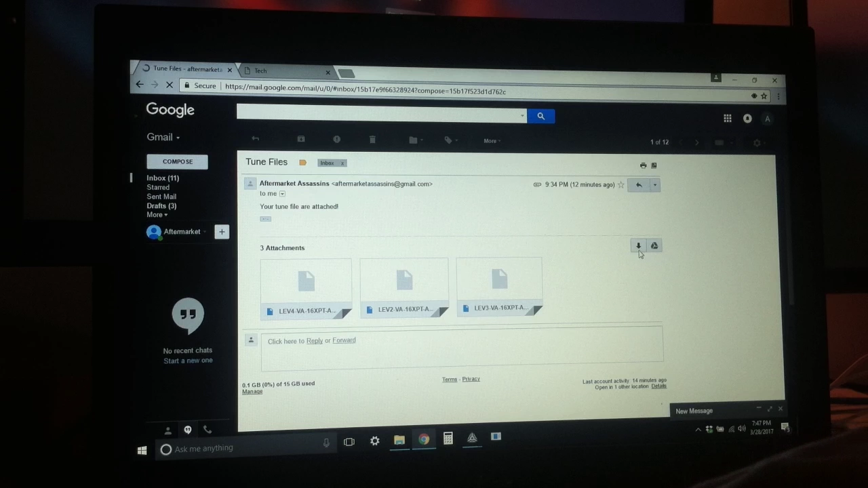Delete this conversation with trash icon
This screenshot has height=488, width=868.
(372, 140)
